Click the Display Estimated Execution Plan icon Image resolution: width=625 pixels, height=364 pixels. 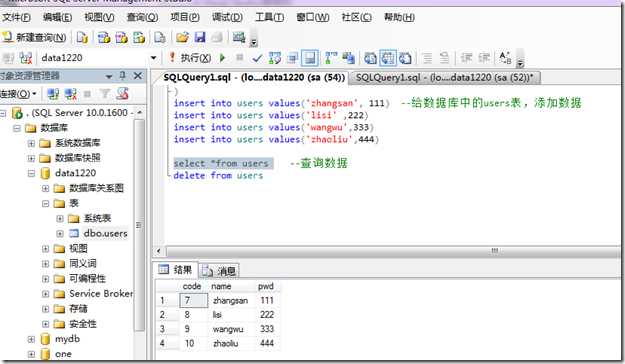[275, 58]
